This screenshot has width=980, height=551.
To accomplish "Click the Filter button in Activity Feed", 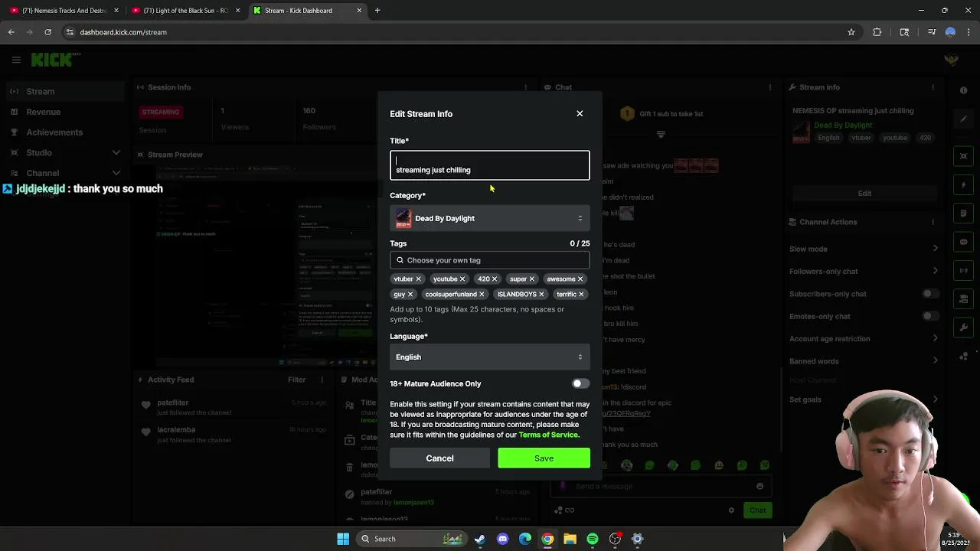I will (x=296, y=380).
